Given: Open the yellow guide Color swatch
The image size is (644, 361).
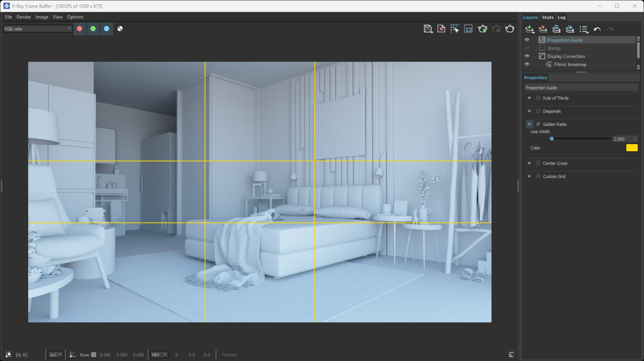Looking at the screenshot, I should pos(632,148).
